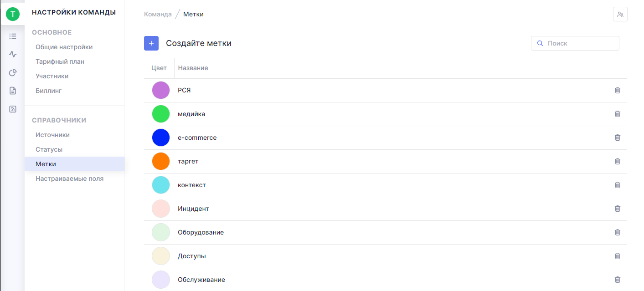Open Общие настройки settings page
The image size is (644, 291).
click(x=64, y=47)
